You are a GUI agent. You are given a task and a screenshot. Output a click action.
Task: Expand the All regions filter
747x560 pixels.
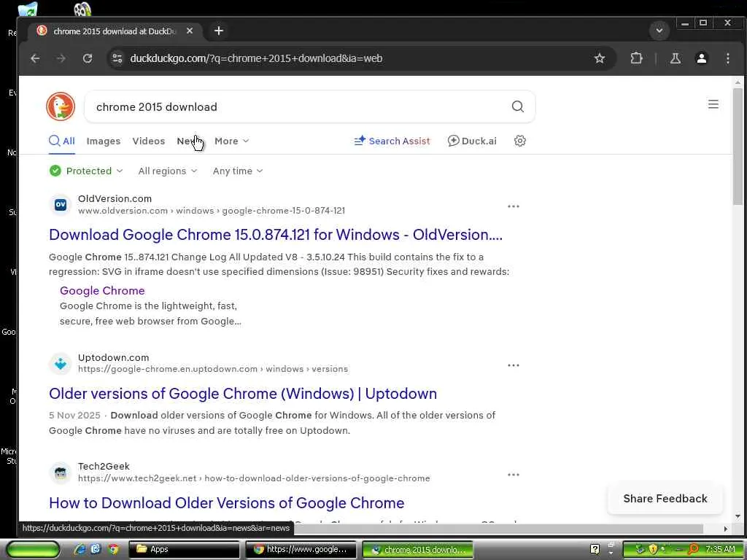[168, 171]
